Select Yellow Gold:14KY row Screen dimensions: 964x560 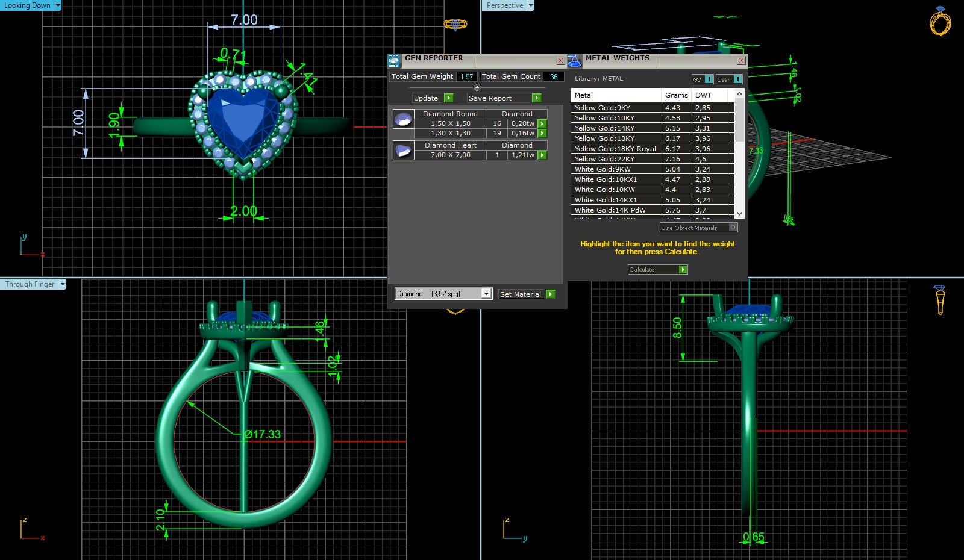[653, 128]
